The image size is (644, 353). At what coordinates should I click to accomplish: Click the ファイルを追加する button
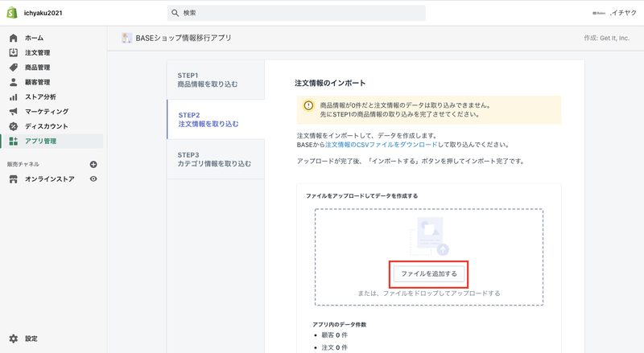429,273
